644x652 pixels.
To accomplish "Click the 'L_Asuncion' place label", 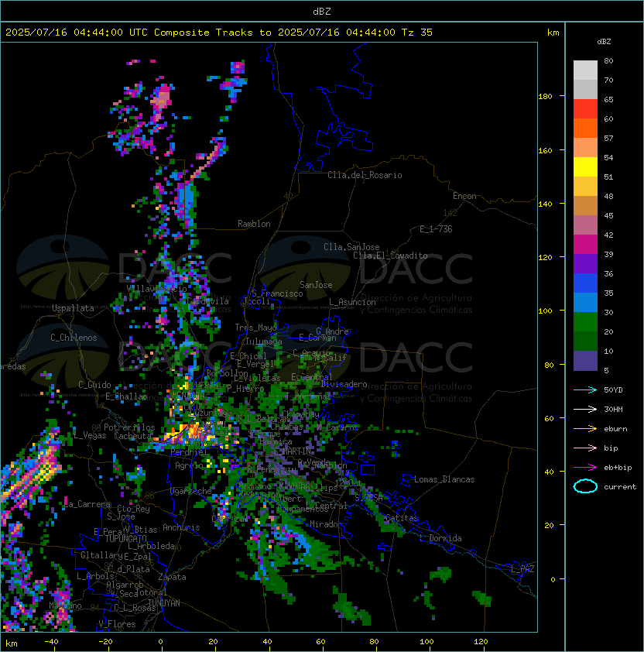I will [352, 302].
